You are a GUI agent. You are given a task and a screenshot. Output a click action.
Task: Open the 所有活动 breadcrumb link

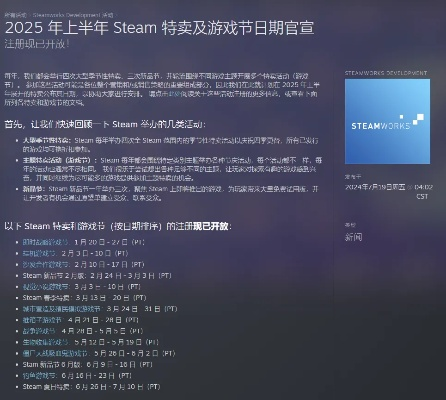click(x=15, y=15)
